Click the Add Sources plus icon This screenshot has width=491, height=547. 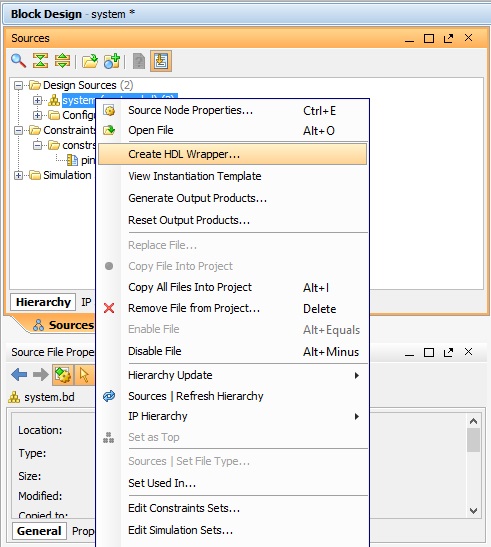click(x=112, y=61)
